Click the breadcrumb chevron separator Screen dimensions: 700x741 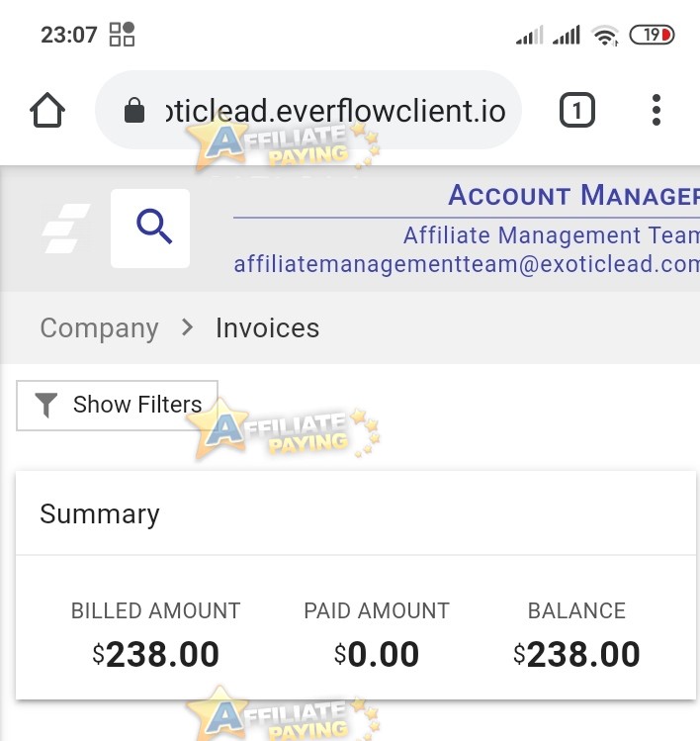coord(188,327)
